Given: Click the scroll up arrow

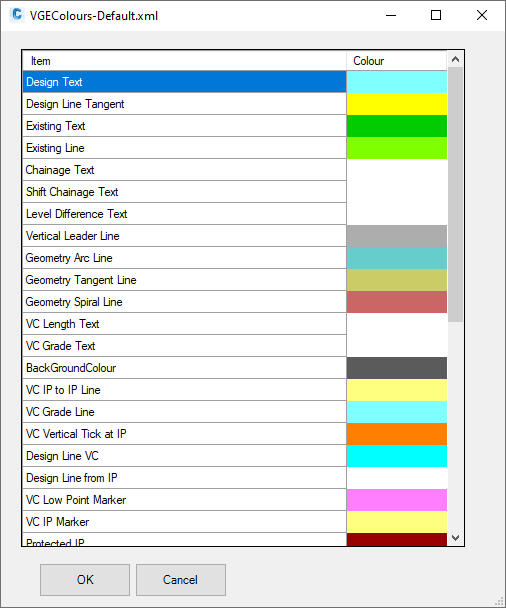Looking at the screenshot, I should pos(456,59).
